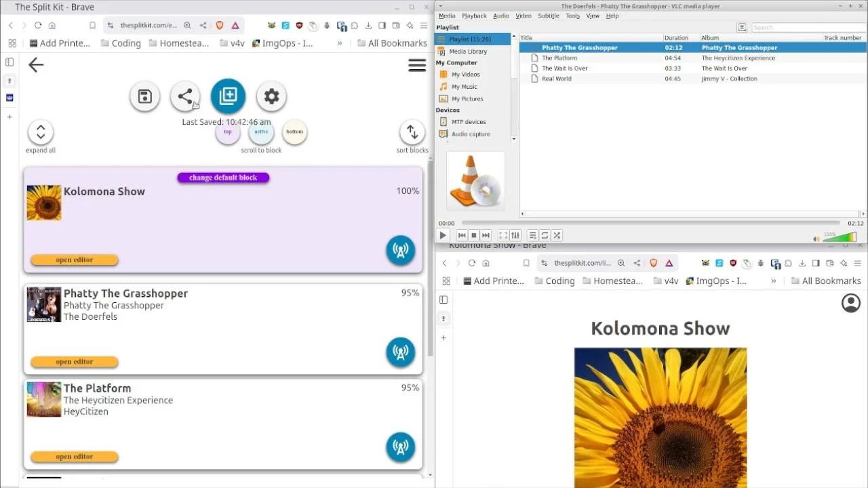Screen dimensions: 868x488
Task: Click the user profile icon
Action: click(850, 303)
